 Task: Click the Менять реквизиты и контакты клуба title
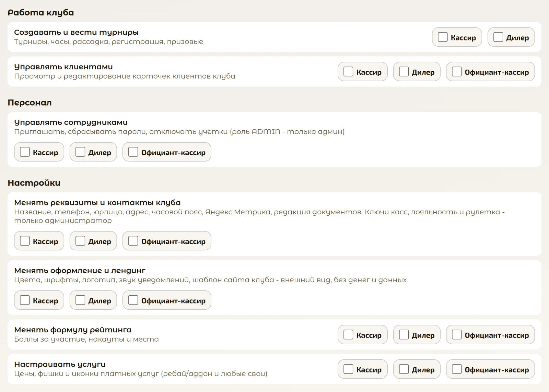point(97,203)
